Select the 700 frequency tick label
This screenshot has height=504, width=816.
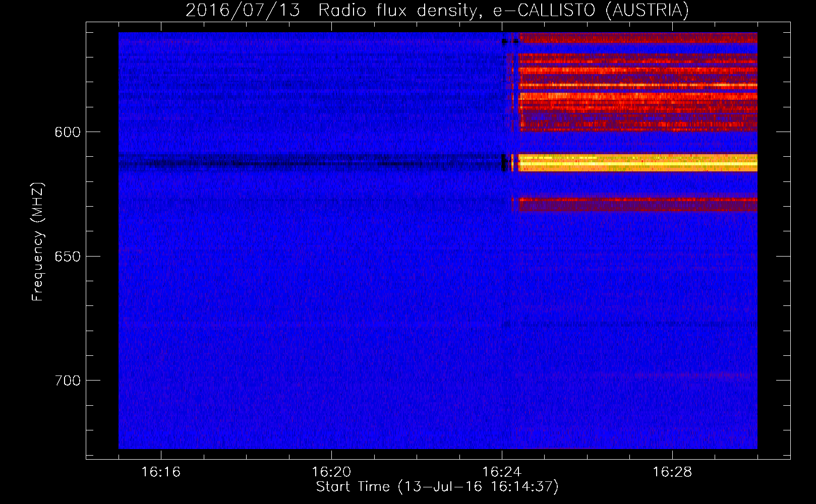(x=68, y=381)
